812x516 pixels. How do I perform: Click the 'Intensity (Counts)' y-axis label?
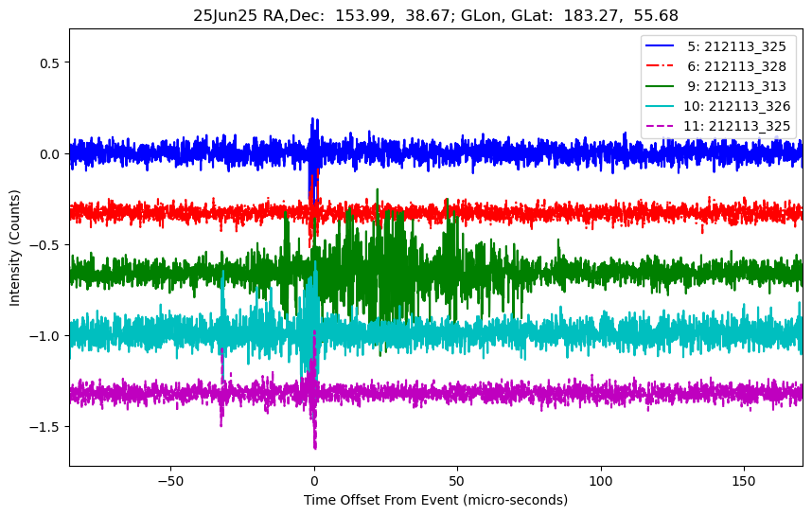pyautogui.click(x=15, y=246)
